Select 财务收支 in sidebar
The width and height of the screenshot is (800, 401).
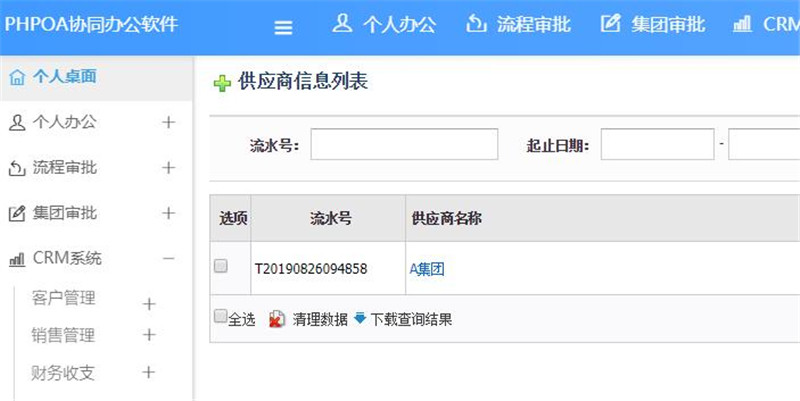click(x=63, y=373)
